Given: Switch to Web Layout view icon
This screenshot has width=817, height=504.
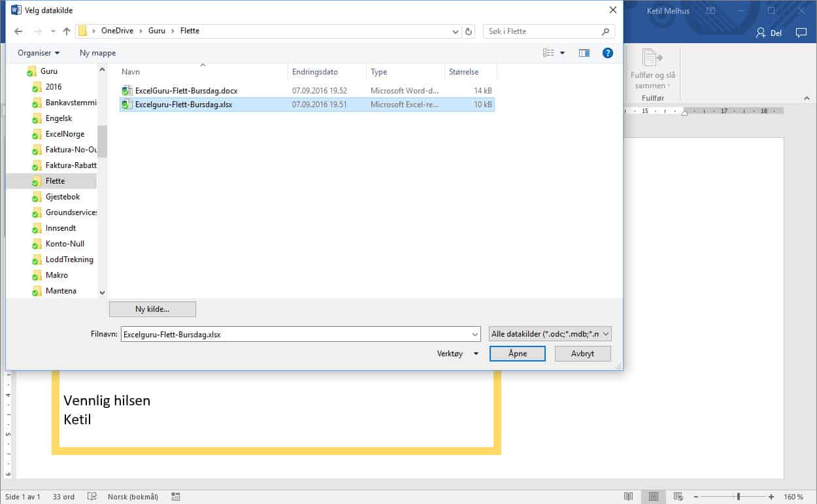Looking at the screenshot, I should tap(678, 497).
